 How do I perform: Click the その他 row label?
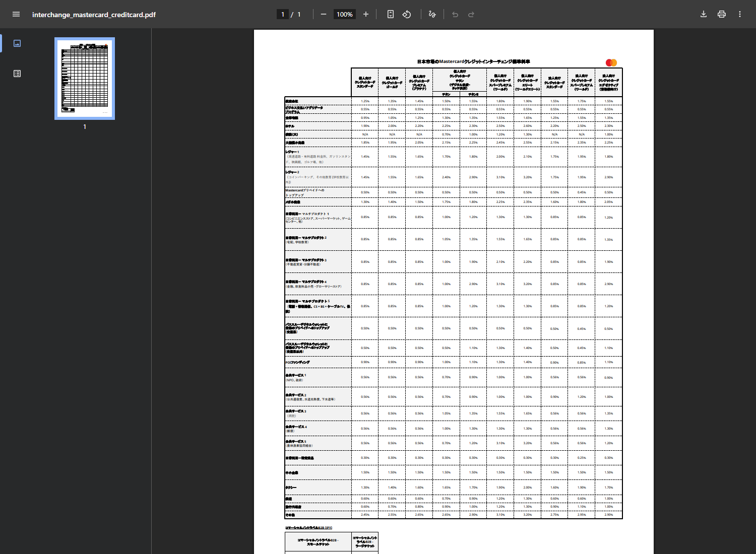290,515
